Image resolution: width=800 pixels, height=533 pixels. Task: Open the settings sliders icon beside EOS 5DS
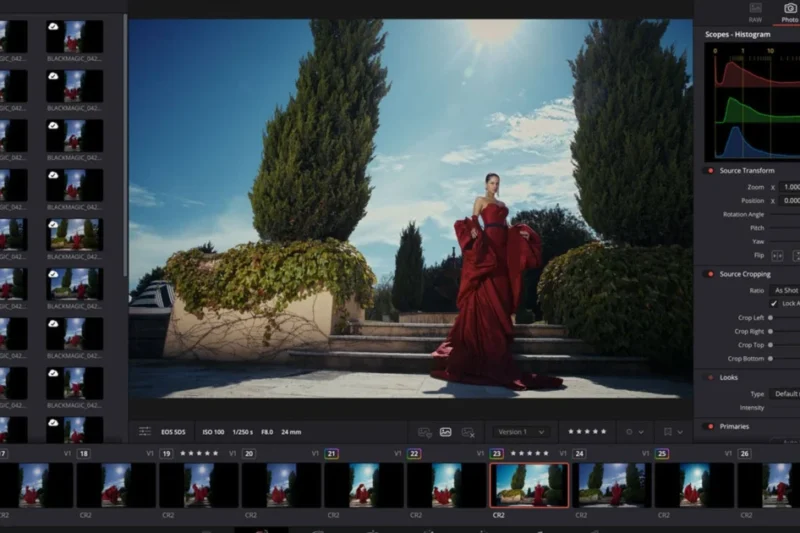click(145, 432)
